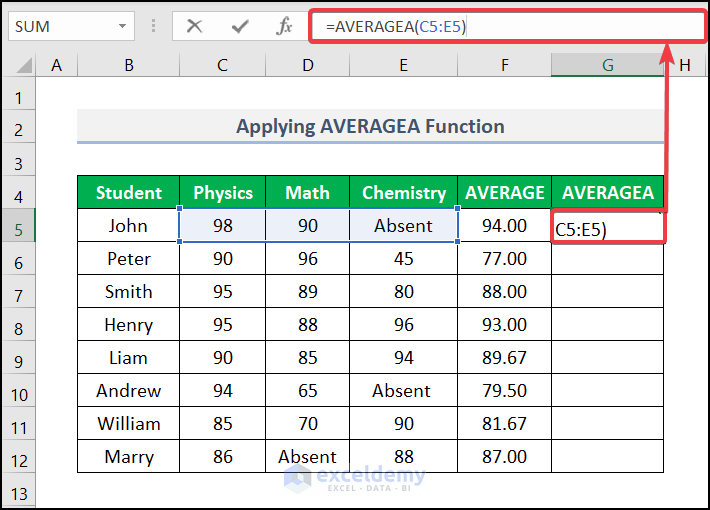Select column A header
The width and height of the screenshot is (710, 510).
click(57, 65)
